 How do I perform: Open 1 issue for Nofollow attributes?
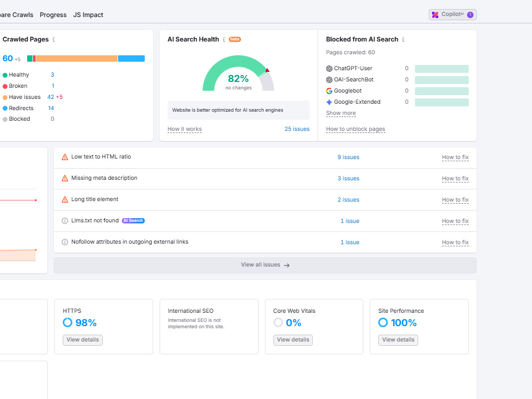[x=350, y=242]
